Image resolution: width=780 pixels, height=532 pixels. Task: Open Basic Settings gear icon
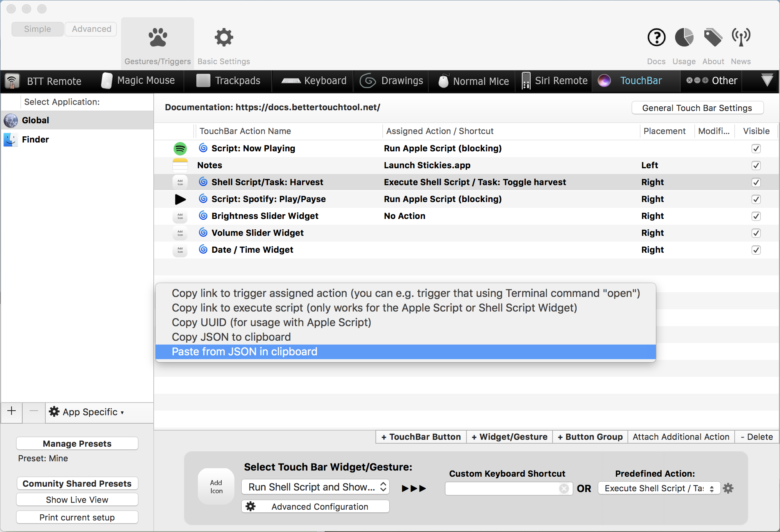click(224, 38)
